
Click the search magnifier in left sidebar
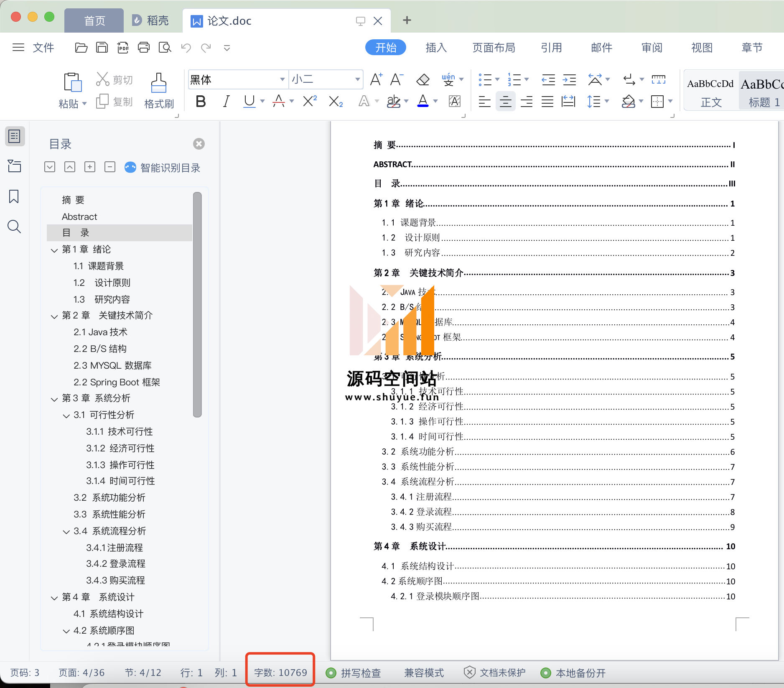point(14,227)
